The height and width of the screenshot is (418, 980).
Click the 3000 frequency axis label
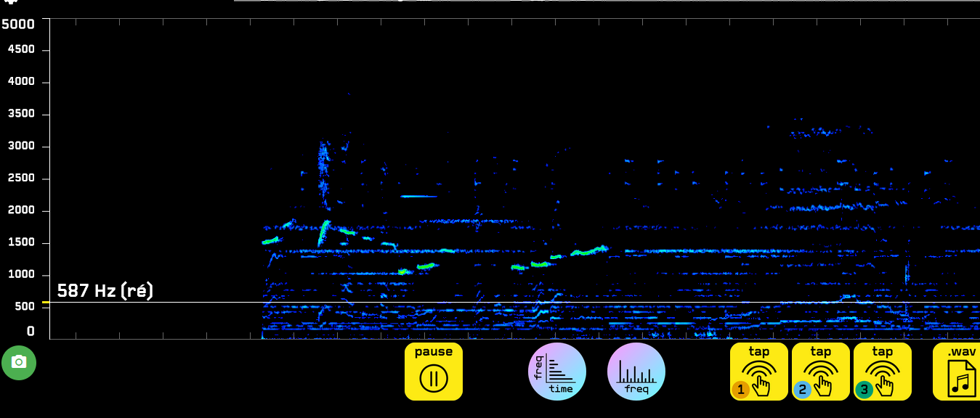pos(21,146)
